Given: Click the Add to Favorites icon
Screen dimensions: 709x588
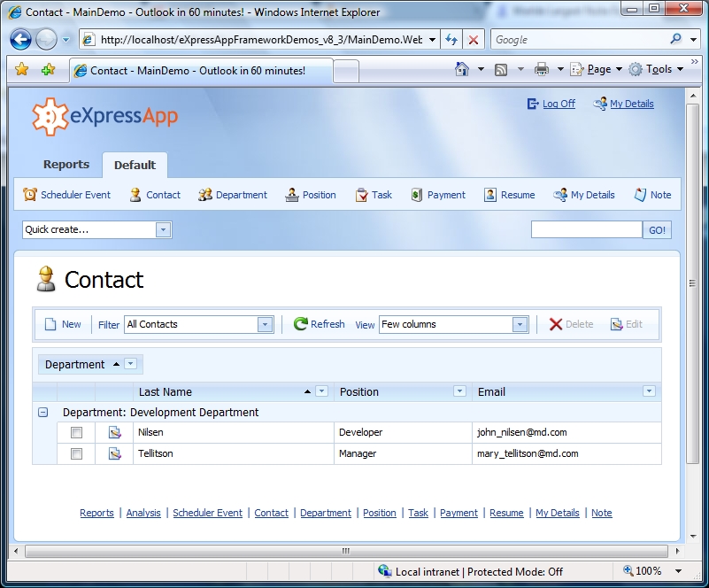Looking at the screenshot, I should click(48, 69).
